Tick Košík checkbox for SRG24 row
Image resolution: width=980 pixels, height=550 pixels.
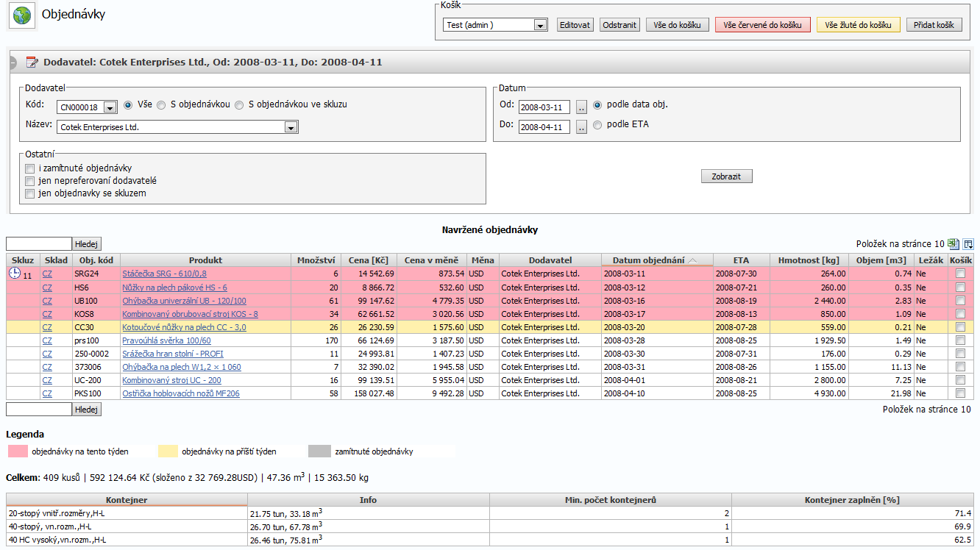click(x=960, y=273)
